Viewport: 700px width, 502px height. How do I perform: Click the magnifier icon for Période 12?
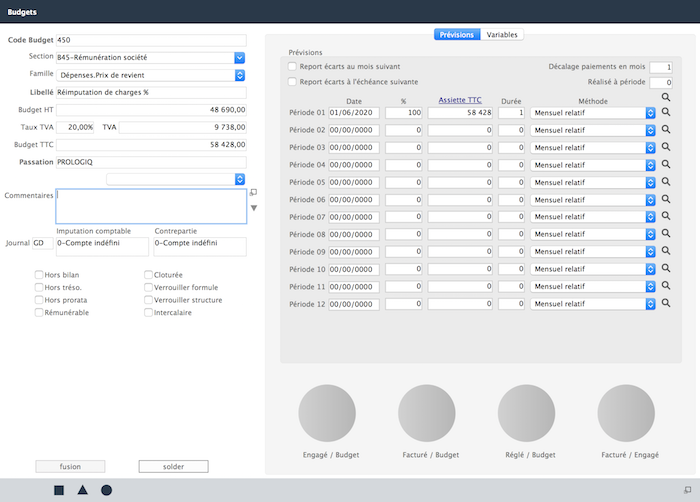pyautogui.click(x=666, y=303)
